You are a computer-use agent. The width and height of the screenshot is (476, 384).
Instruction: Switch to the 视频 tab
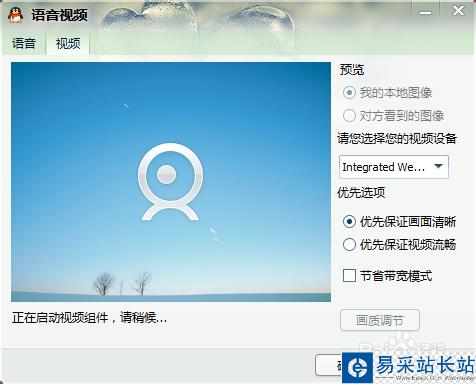(x=68, y=43)
